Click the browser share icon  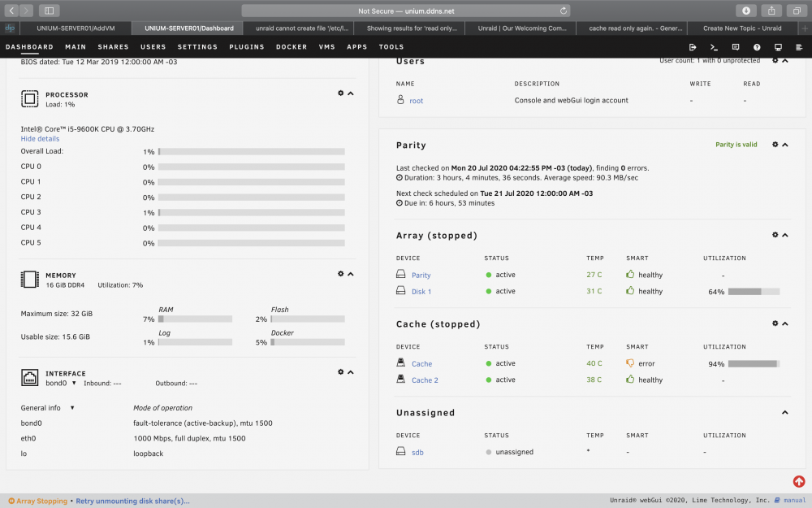coord(771,11)
